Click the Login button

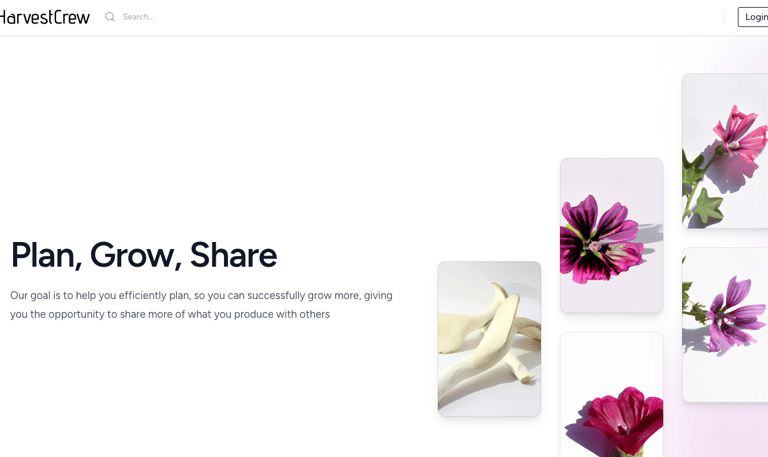click(x=753, y=17)
